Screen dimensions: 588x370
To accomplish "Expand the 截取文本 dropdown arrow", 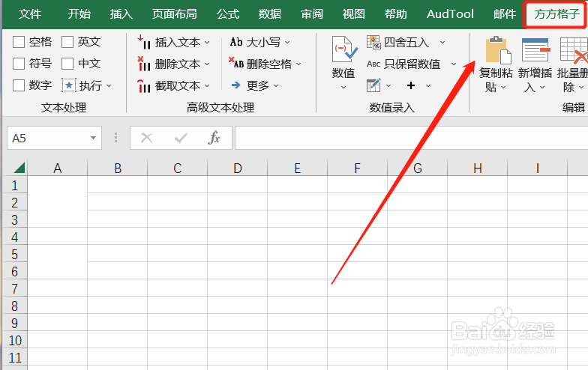I will 207,85.
